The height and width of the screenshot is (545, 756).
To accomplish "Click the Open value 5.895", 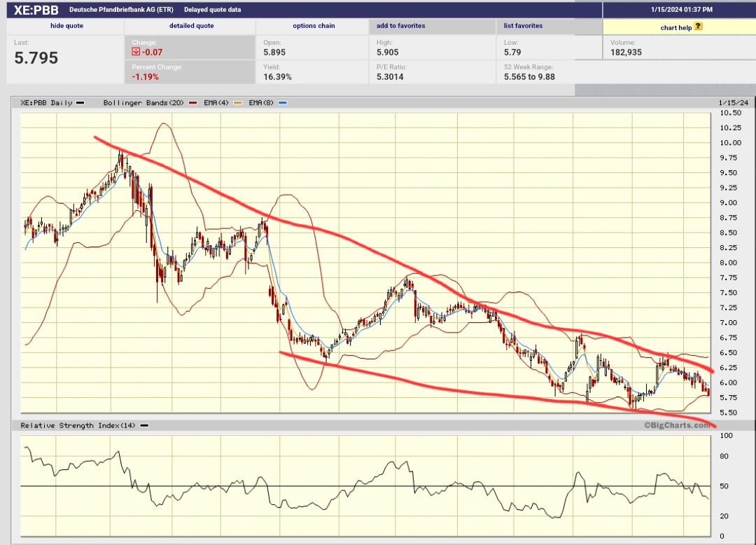I will tap(274, 52).
